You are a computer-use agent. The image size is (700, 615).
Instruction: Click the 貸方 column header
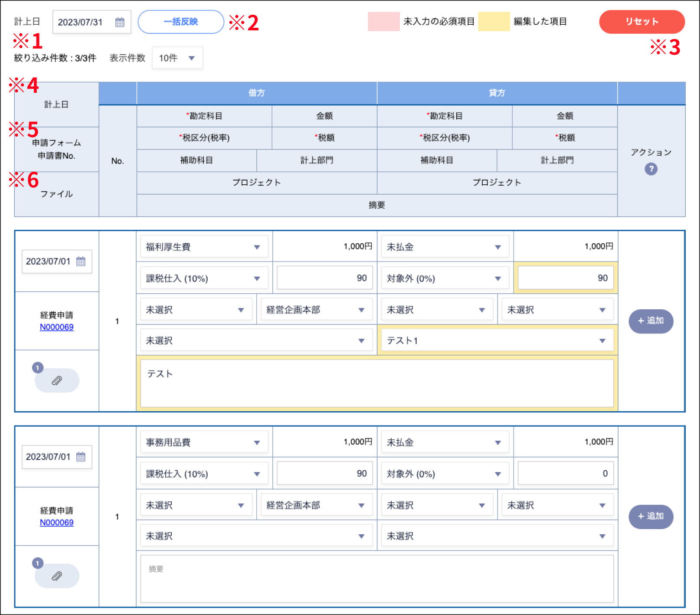pos(497,93)
